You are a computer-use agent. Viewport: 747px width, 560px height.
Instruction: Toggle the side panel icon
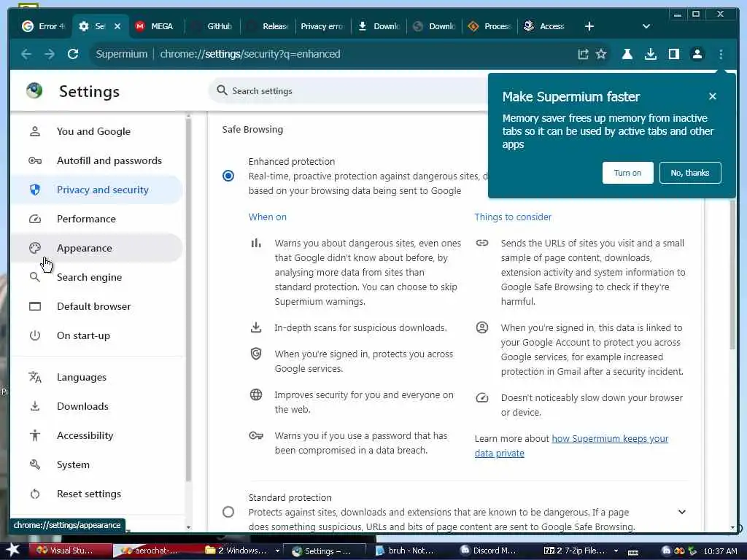pos(673,54)
